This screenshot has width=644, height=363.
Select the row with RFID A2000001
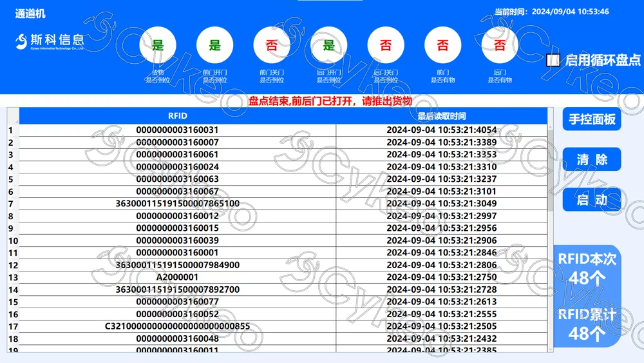[177, 277]
